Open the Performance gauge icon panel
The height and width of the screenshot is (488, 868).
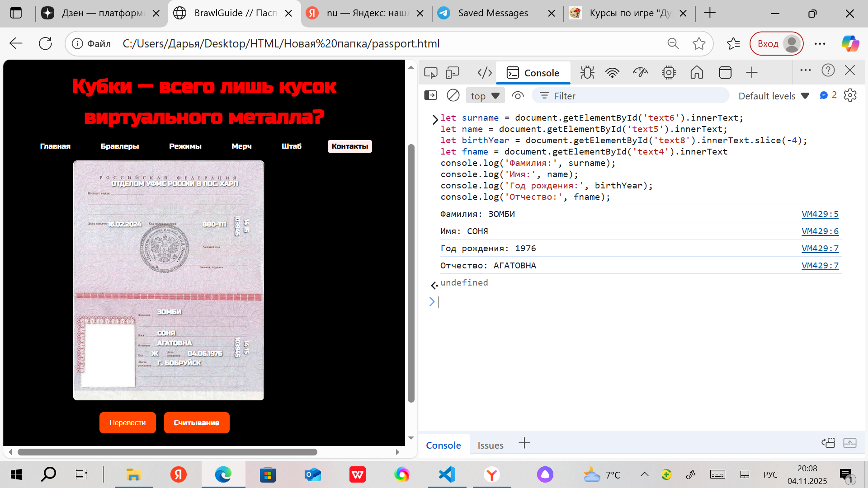click(640, 73)
